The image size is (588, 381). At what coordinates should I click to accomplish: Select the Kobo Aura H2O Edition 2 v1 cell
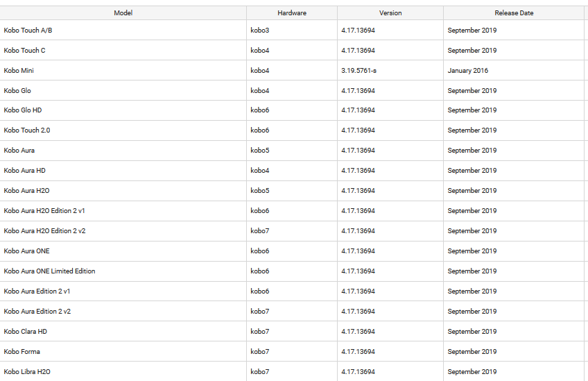(x=44, y=211)
